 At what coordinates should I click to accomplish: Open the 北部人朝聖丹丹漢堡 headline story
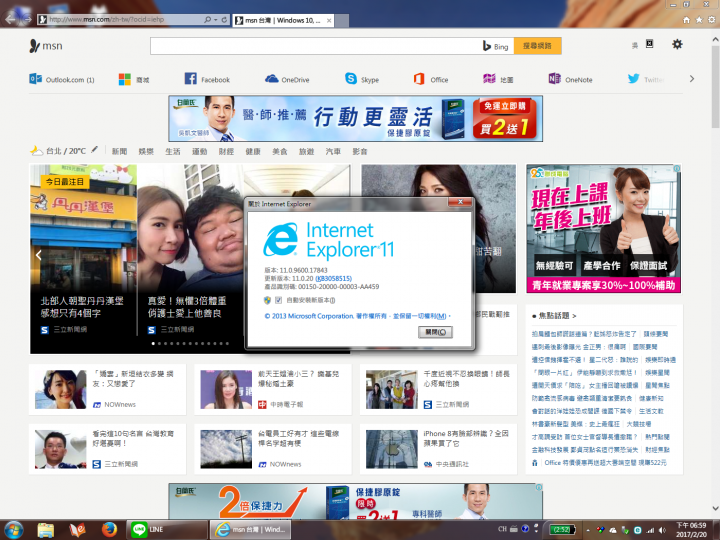(x=82, y=307)
